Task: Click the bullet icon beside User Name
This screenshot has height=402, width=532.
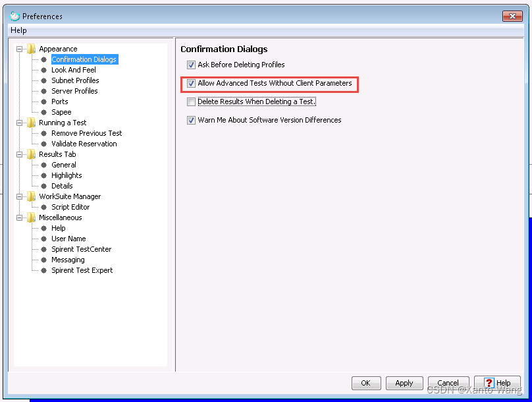Action: 43,239
